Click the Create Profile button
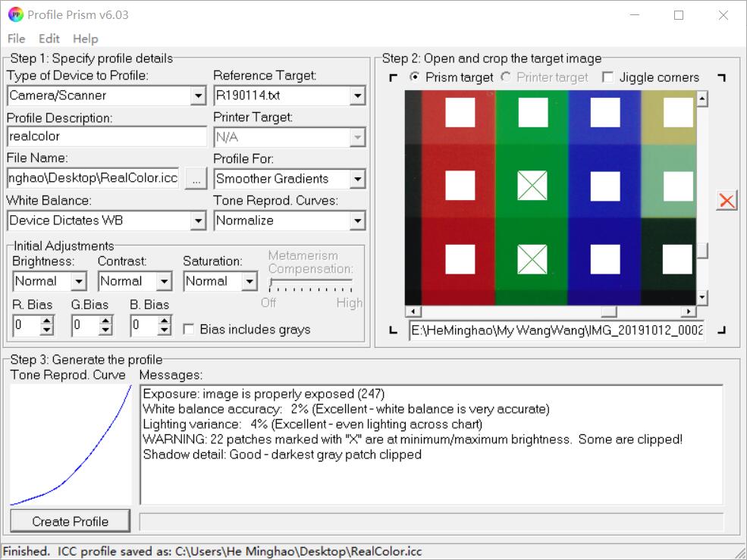Image resolution: width=747 pixels, height=560 pixels. tap(71, 521)
